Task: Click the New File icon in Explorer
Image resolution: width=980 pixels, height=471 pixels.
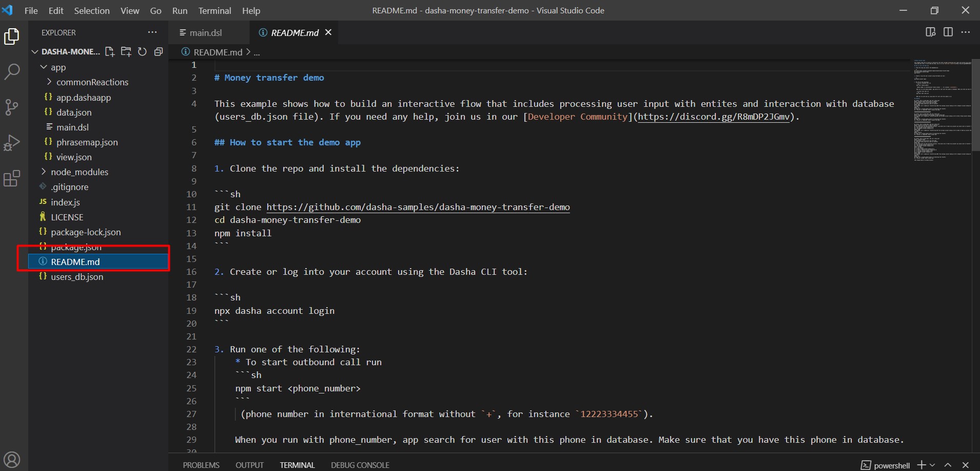Action: point(109,51)
